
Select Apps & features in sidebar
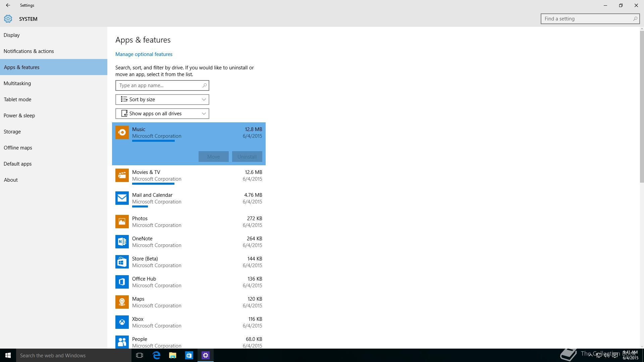pyautogui.click(x=54, y=67)
